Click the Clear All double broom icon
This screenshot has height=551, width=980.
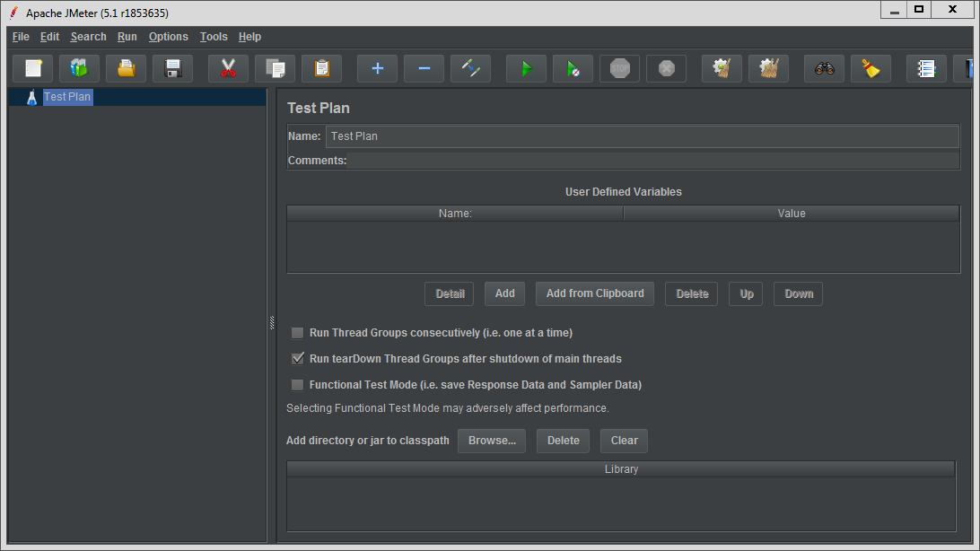(x=769, y=68)
